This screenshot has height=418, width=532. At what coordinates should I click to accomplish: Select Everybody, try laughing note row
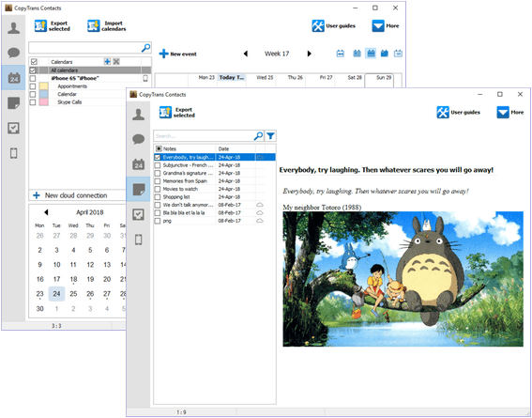pos(215,157)
